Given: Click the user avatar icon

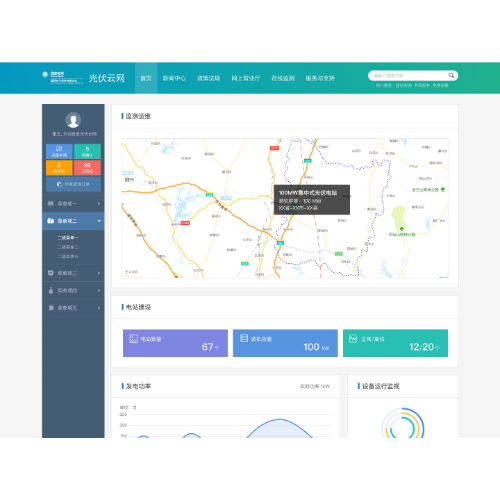Looking at the screenshot, I should [x=73, y=120].
